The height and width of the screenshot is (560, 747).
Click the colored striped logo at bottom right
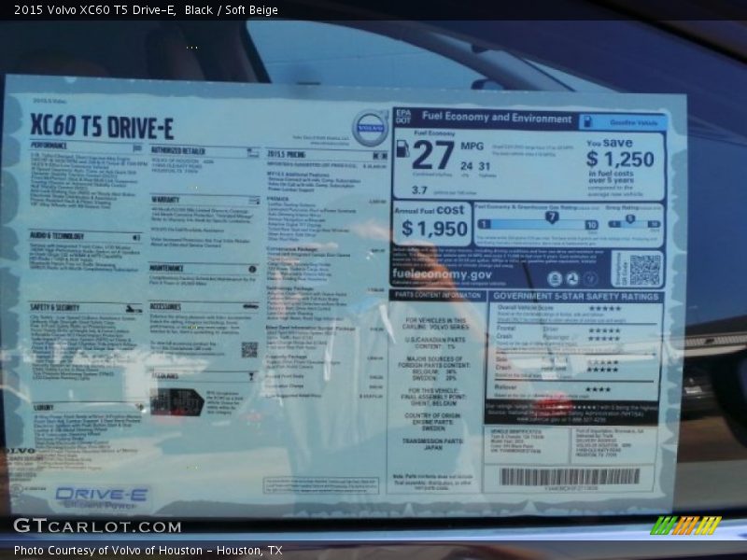pyautogui.click(x=685, y=525)
